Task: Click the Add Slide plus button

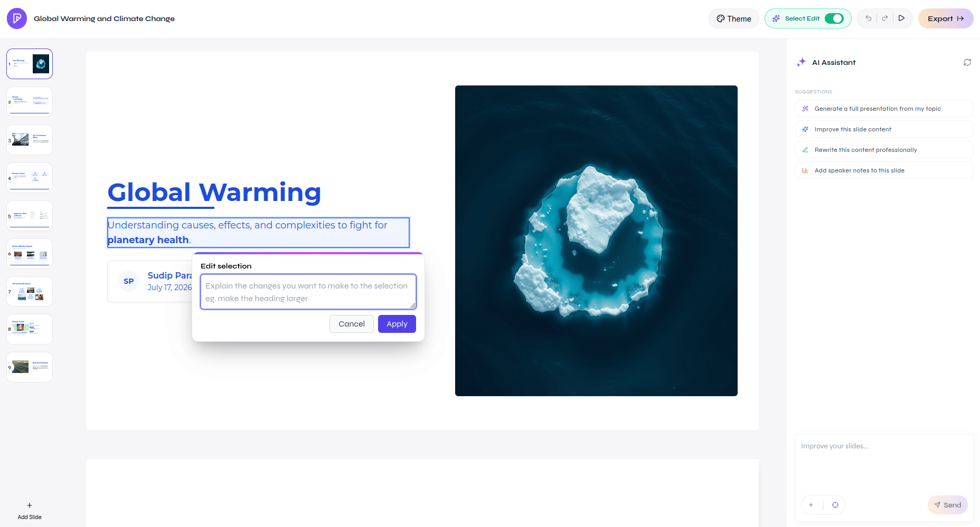Action: point(30,511)
